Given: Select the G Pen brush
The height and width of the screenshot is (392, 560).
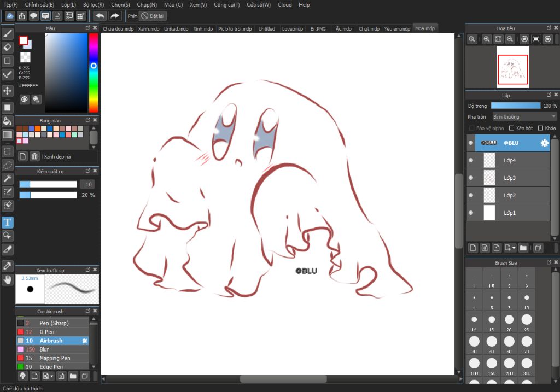Looking at the screenshot, I should pos(52,332).
